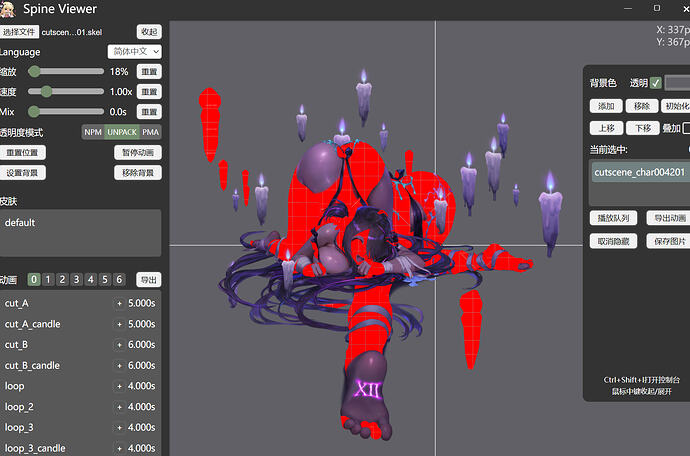The image size is (690, 456).
Task: Open the Language dropdown
Action: tap(134, 51)
